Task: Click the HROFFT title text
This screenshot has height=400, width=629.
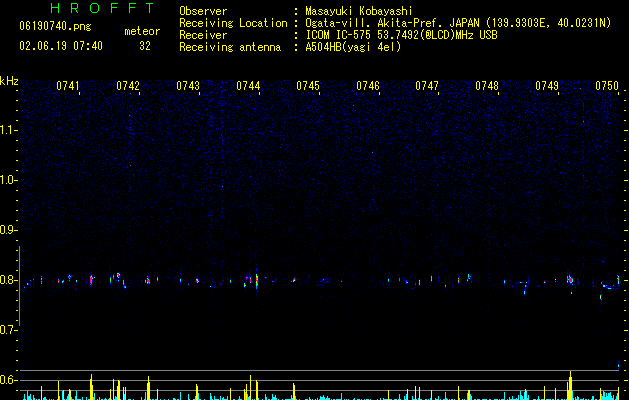Action: click(x=102, y=8)
